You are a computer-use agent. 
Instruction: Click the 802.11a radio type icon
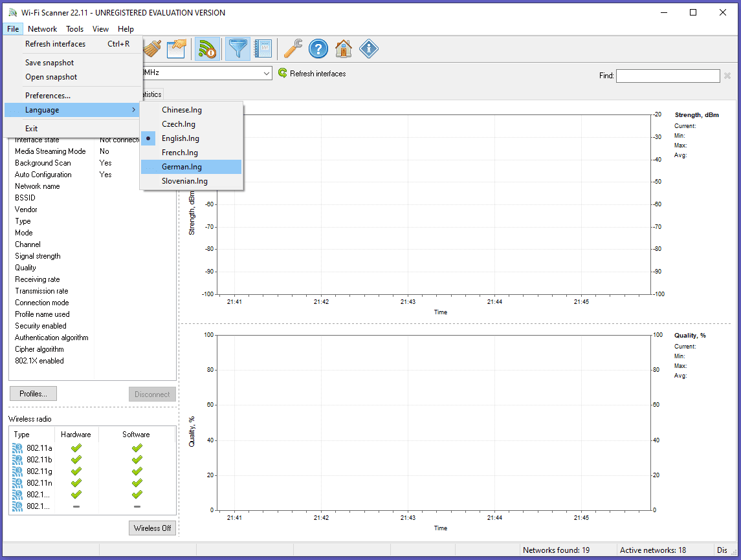(17, 447)
